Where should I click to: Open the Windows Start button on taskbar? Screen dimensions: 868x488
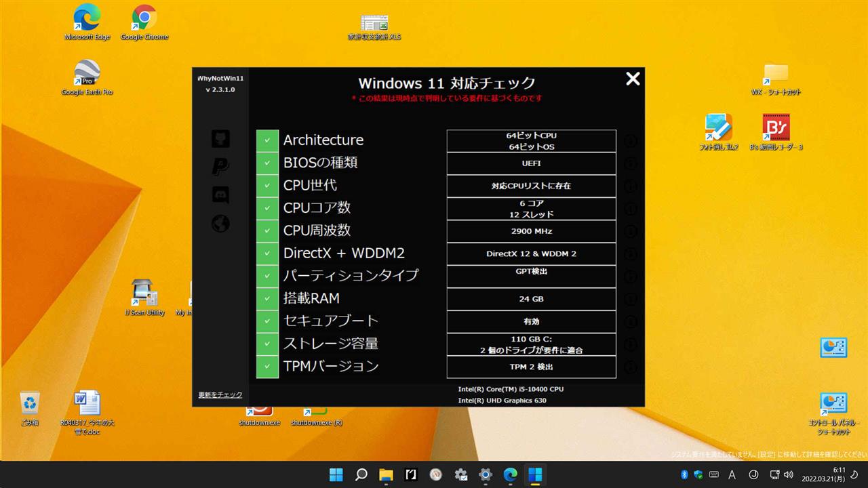(x=336, y=474)
